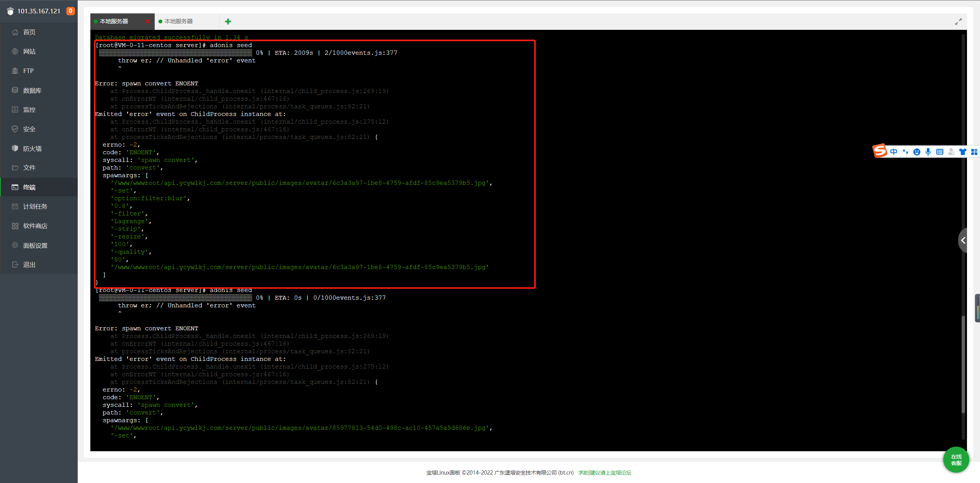Open 计划任务 scheduled tasks

click(x=35, y=206)
